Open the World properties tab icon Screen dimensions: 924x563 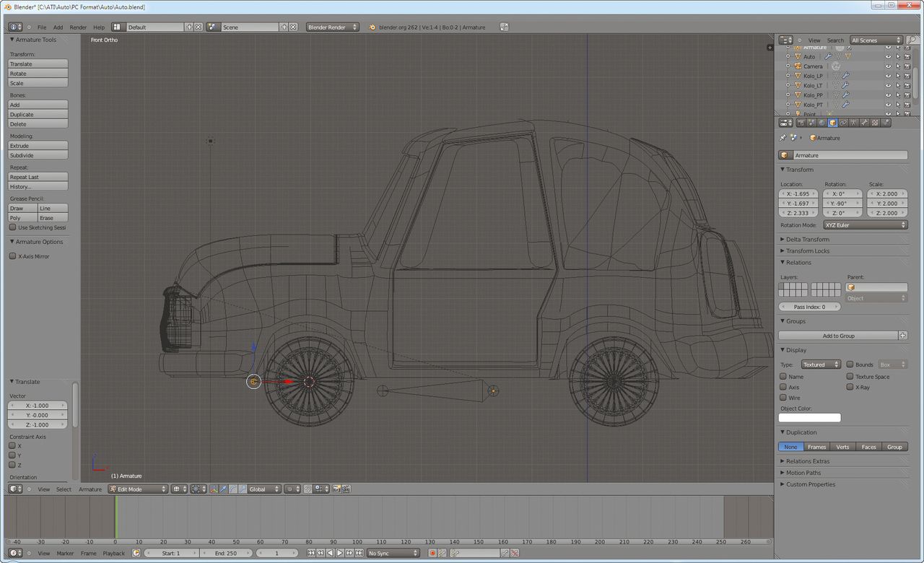822,123
